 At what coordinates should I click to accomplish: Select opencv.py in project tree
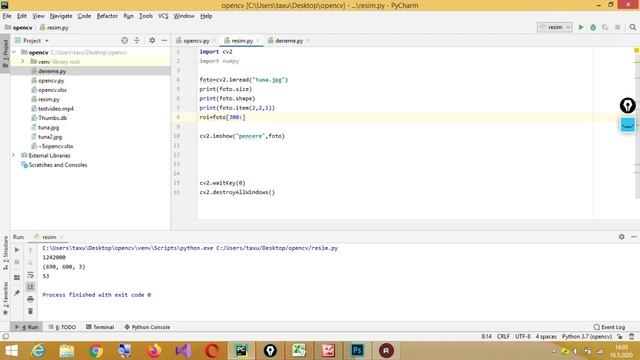point(51,80)
